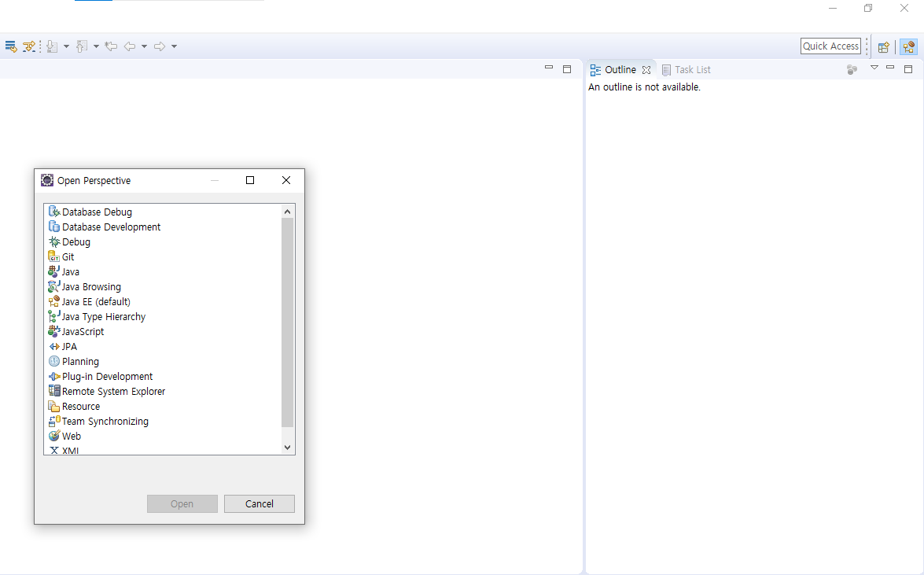Open dropdown beside the Previous Annotation icon
This screenshot has width=924, height=575.
coord(96,46)
